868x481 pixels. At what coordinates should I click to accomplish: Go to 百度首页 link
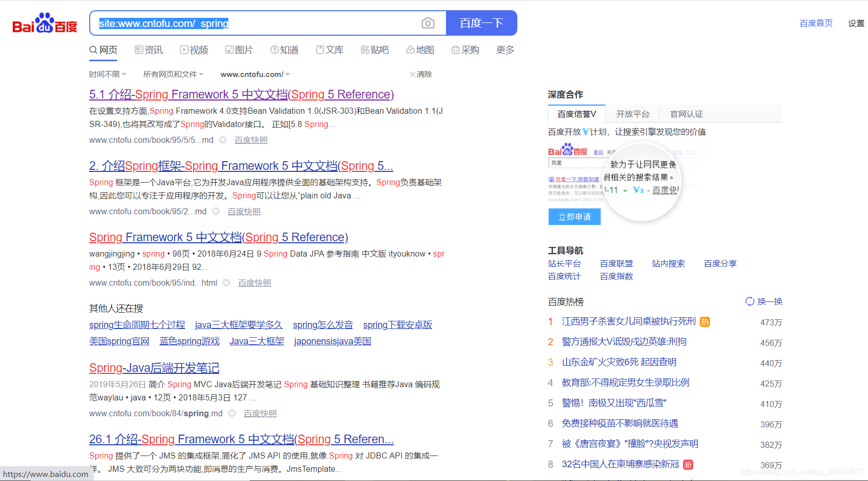[x=816, y=23]
